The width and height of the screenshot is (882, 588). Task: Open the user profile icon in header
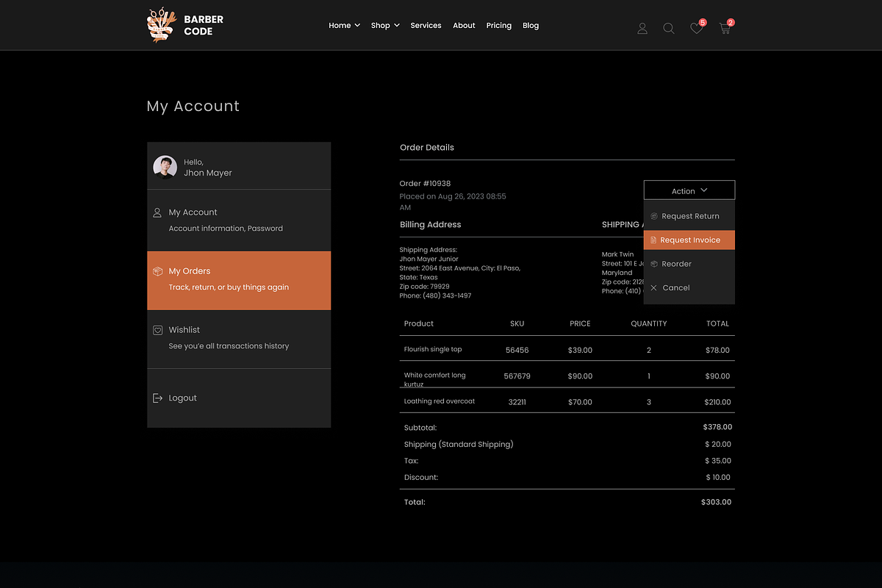click(x=642, y=29)
